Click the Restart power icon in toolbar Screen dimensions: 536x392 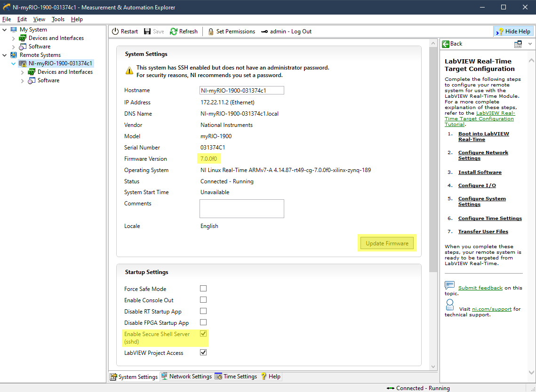pos(115,31)
